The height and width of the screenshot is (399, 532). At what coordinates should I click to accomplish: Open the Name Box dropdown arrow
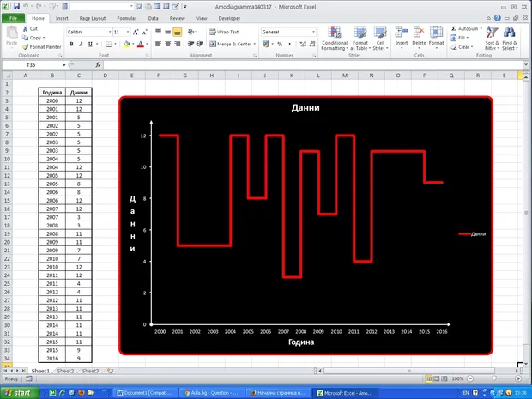click(63, 65)
